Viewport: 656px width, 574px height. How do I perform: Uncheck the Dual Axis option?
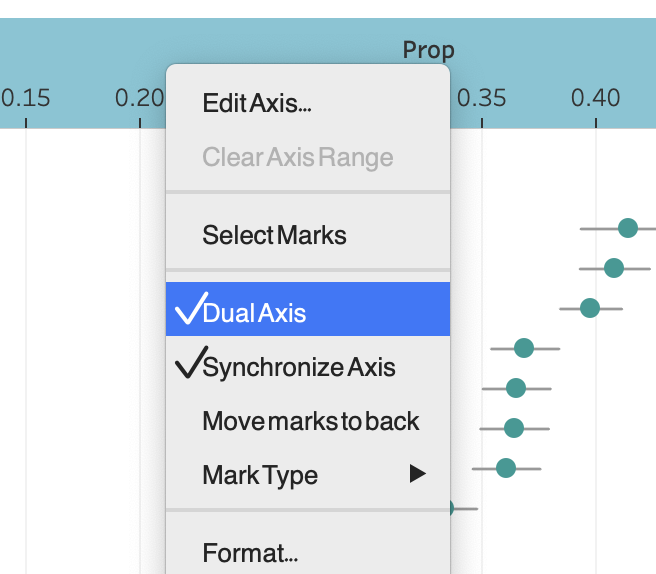click(254, 313)
